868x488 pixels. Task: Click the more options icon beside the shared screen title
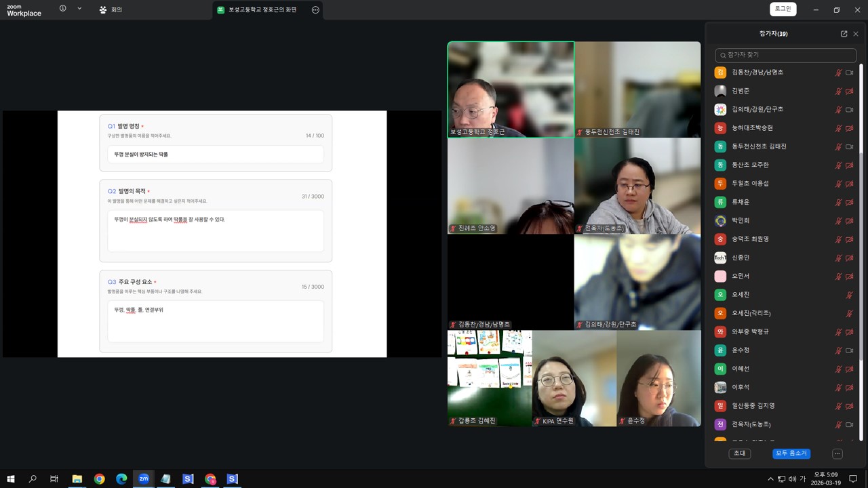[315, 10]
